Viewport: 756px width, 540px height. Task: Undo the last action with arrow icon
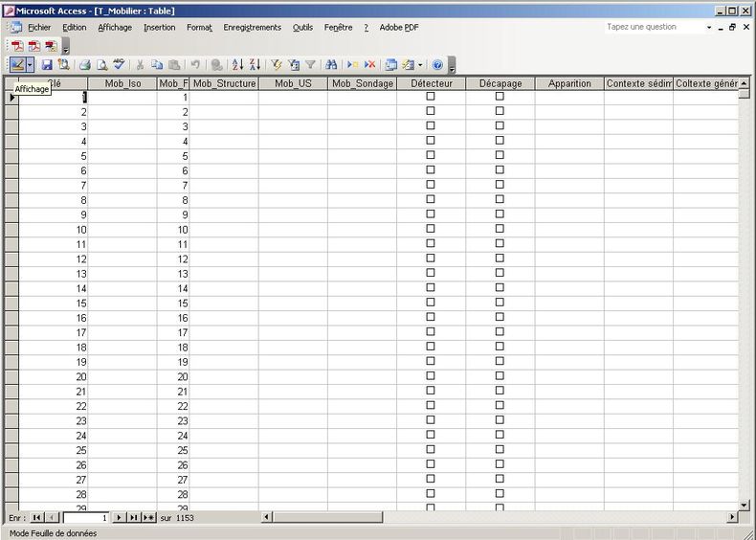[x=195, y=65]
